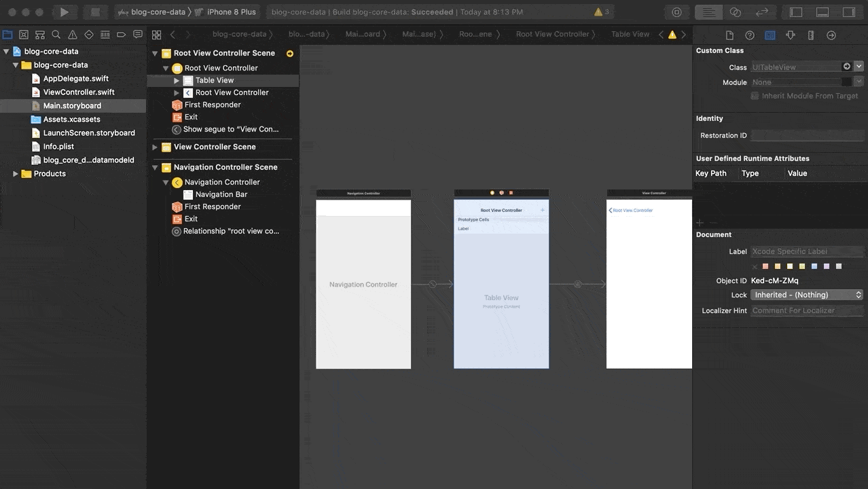Open the Library button in toolbar
868x489 pixels.
(676, 12)
